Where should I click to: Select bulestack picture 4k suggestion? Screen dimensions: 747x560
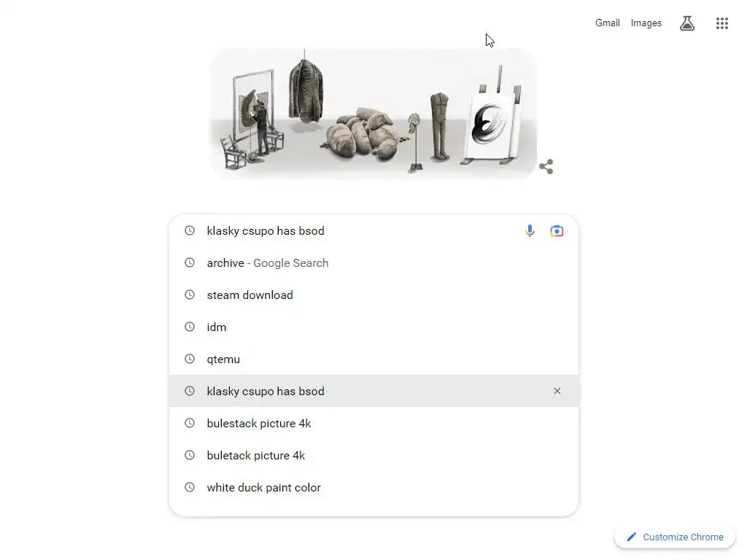click(x=374, y=424)
